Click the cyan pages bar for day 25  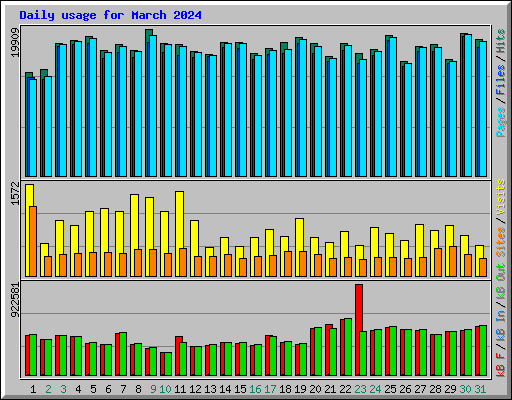pos(393,107)
